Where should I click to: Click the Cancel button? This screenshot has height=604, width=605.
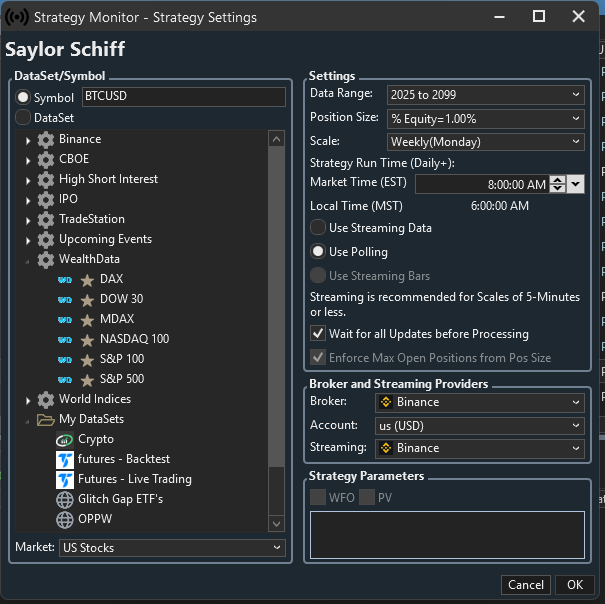tap(526, 585)
